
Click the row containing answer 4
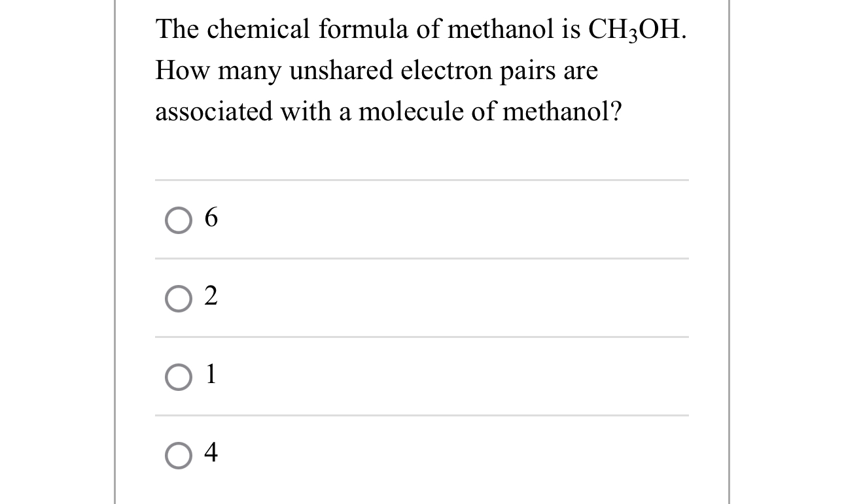click(422, 453)
